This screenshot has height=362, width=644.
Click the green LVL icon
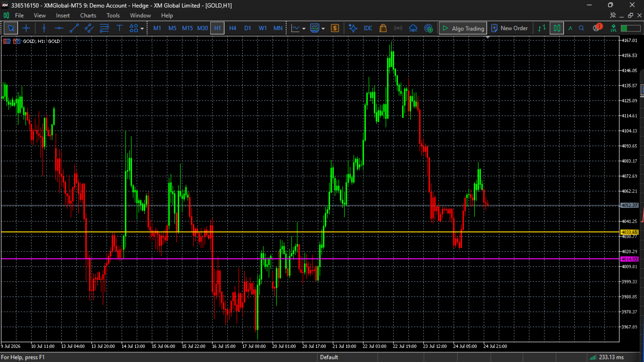(613, 28)
